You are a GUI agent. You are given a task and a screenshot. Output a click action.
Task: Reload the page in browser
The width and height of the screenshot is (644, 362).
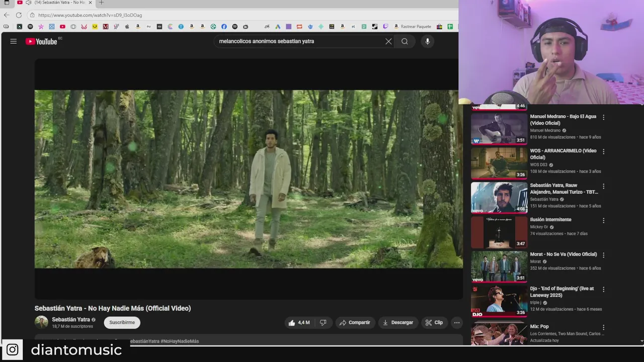click(x=19, y=15)
